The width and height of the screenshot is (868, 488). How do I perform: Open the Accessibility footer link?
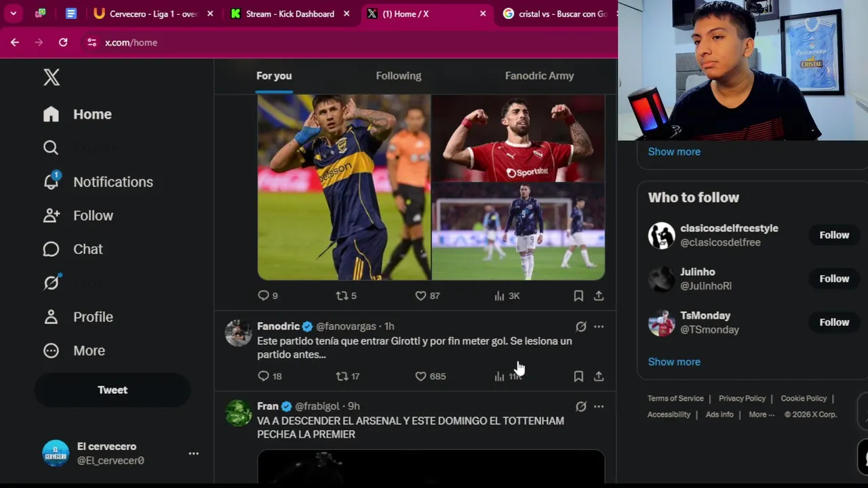669,415
